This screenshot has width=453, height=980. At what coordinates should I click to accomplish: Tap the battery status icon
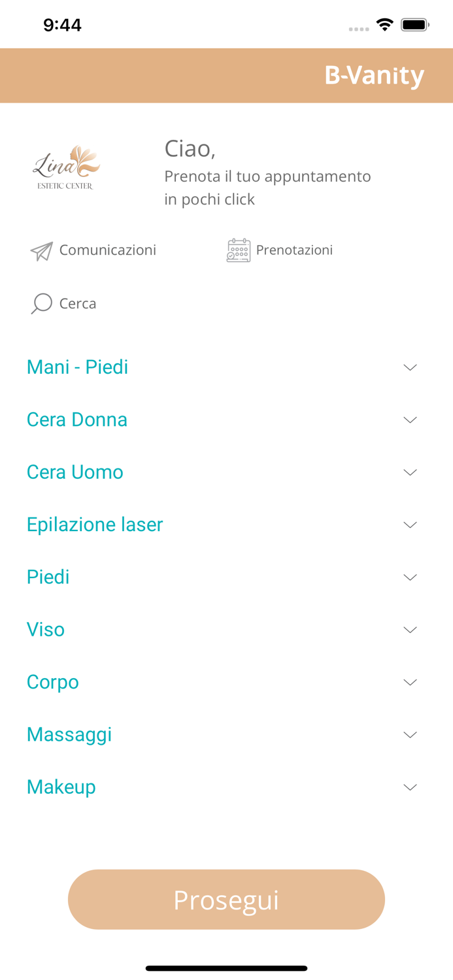coord(415,25)
